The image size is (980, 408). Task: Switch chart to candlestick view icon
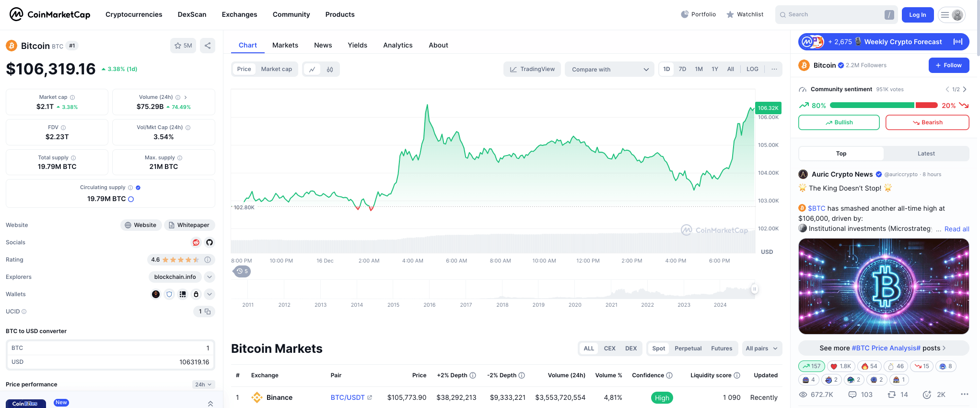(x=330, y=69)
